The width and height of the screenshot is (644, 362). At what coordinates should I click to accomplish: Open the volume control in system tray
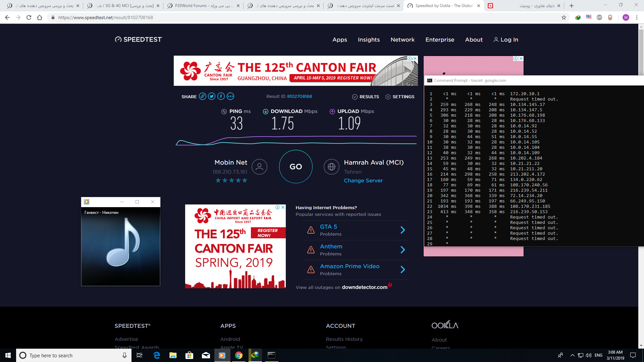point(589,355)
